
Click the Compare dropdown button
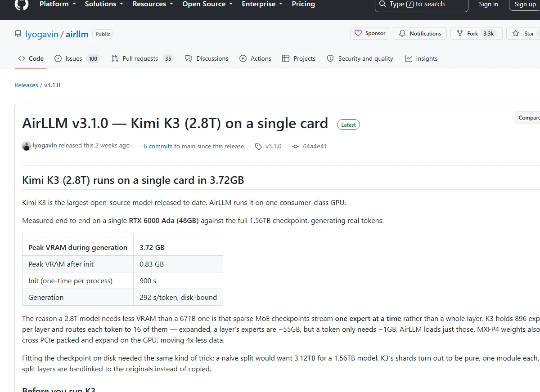tap(528, 118)
